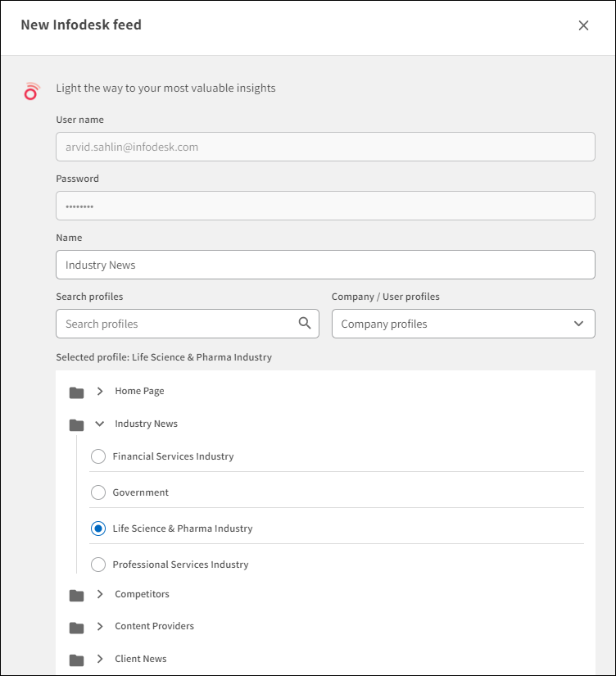Click the folder icon beside Industry News
Viewport: 616px width, 676px height.
pos(76,424)
